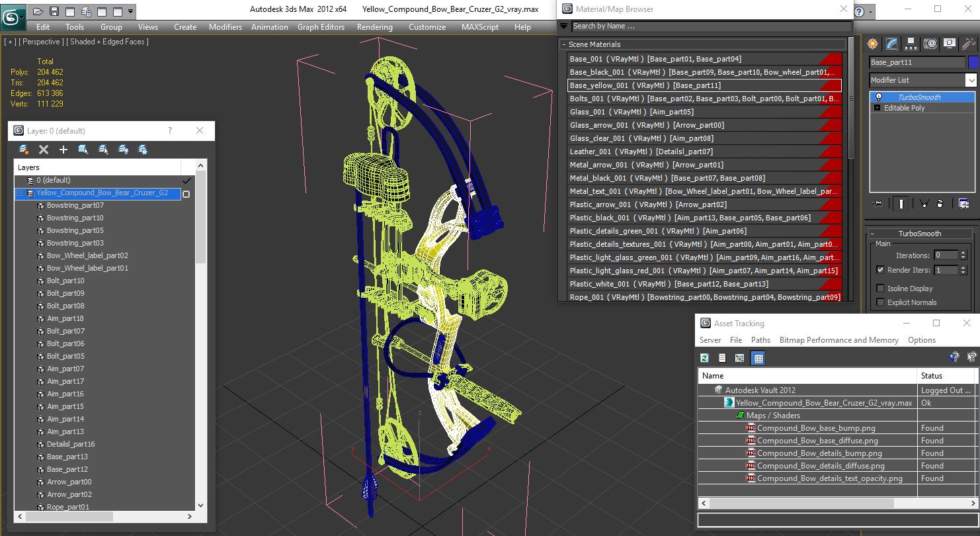Expand the Editable Poly plus sign
Image resolution: width=980 pixels, height=536 pixels.
(x=878, y=108)
